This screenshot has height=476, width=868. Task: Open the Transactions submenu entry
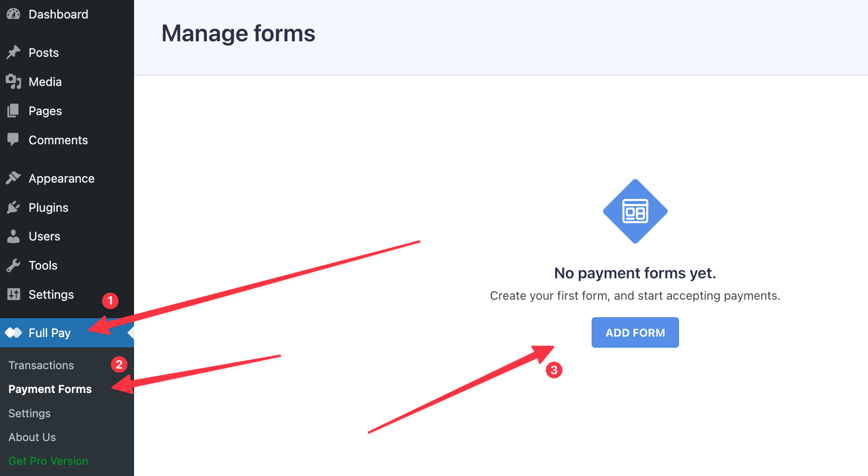click(41, 365)
